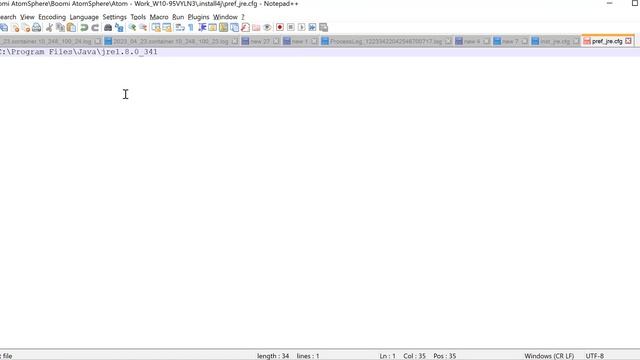Toggle word wrap in the editor
This screenshot has width=640, height=360.
click(x=180, y=27)
